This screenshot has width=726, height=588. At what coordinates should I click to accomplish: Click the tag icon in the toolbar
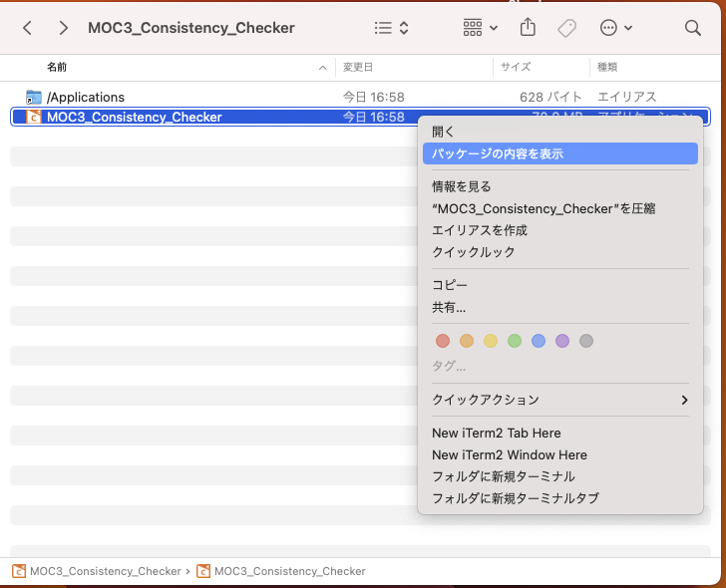point(566,28)
